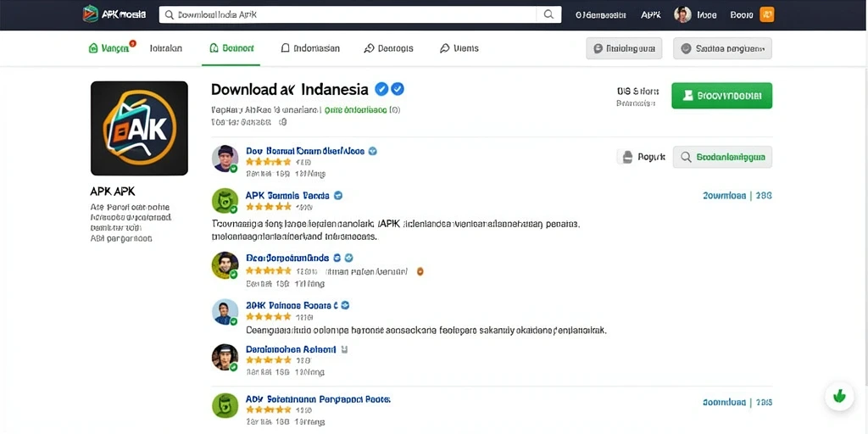Click the gray 'Bnoingeum' button

point(624,48)
